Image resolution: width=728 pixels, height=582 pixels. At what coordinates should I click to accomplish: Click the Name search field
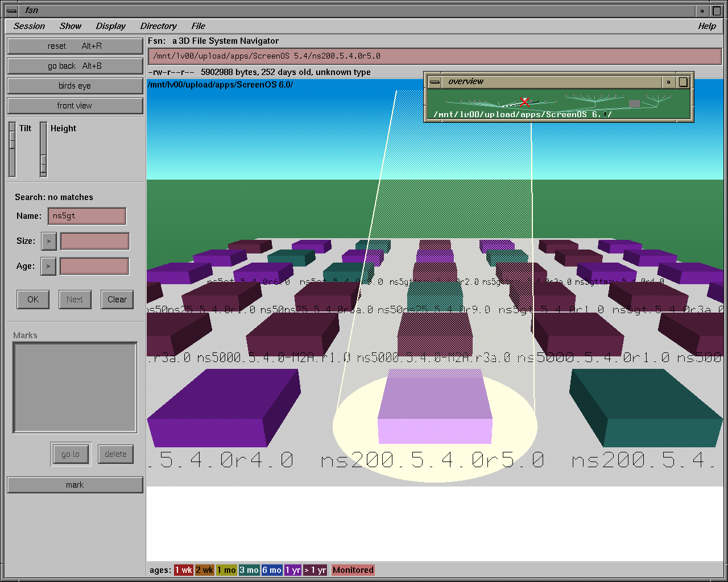tap(88, 216)
